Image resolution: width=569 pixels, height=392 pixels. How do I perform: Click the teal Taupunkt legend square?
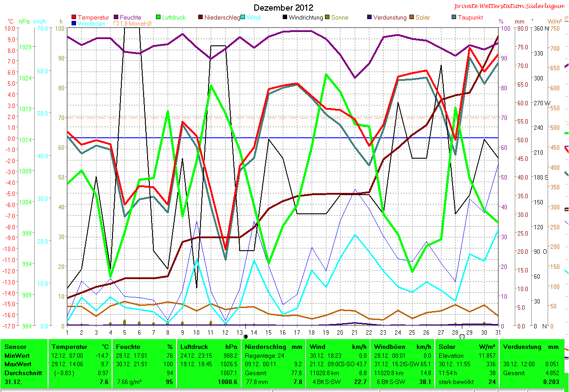click(x=453, y=18)
